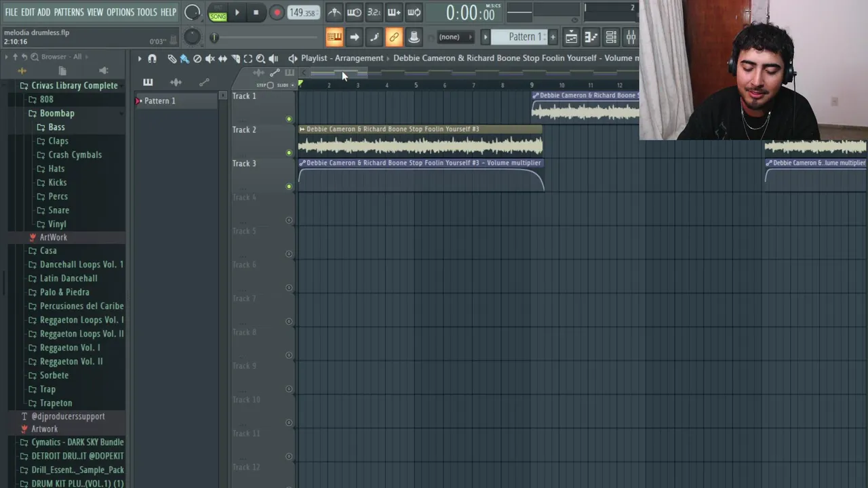868x488 pixels.
Task: Show pattern clips in picker panel
Action: click(148, 82)
